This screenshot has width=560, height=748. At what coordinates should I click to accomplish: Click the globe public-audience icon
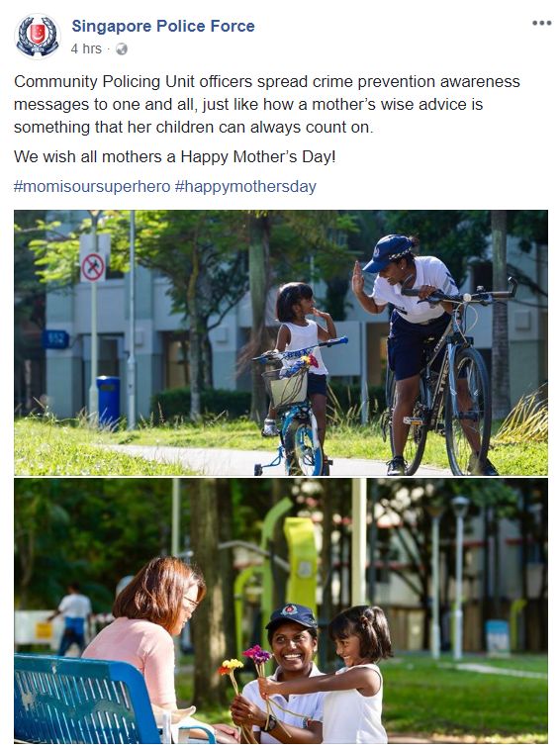tap(122, 49)
